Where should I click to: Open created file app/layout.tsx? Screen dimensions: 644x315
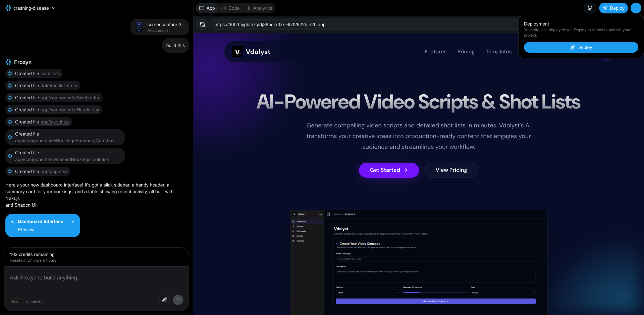[x=55, y=122]
